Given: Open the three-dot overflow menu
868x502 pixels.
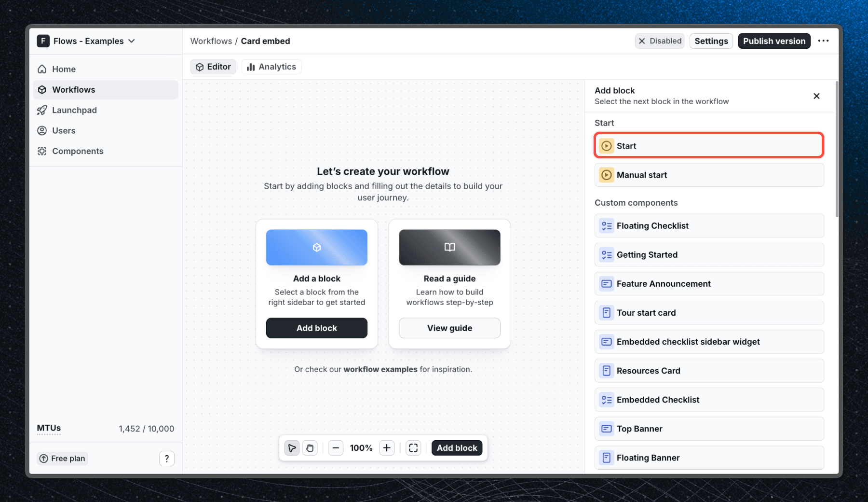Looking at the screenshot, I should pyautogui.click(x=824, y=41).
